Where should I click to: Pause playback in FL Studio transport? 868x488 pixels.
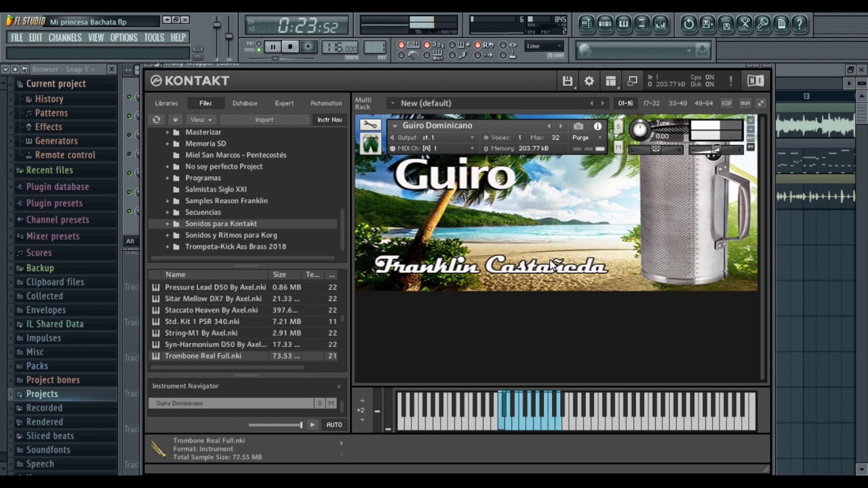pos(272,47)
